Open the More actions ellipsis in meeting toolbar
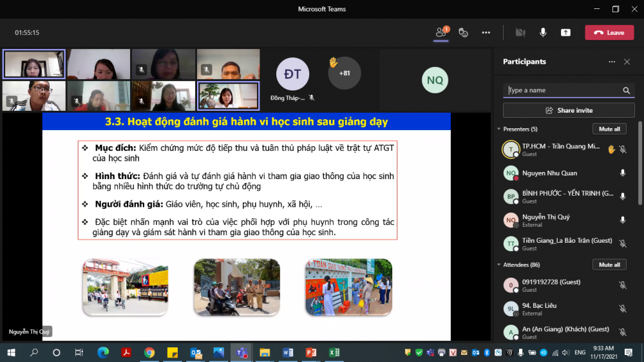The image size is (644, 362). (486, 33)
